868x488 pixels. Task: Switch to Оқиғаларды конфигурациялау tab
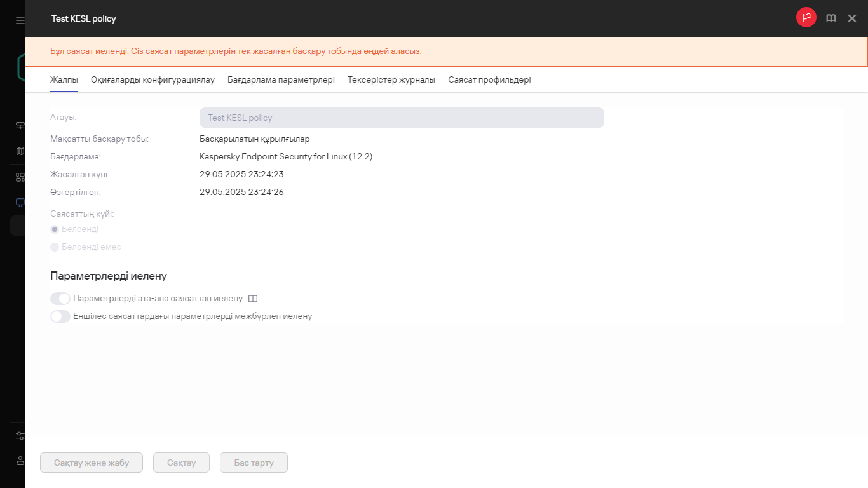tap(153, 80)
